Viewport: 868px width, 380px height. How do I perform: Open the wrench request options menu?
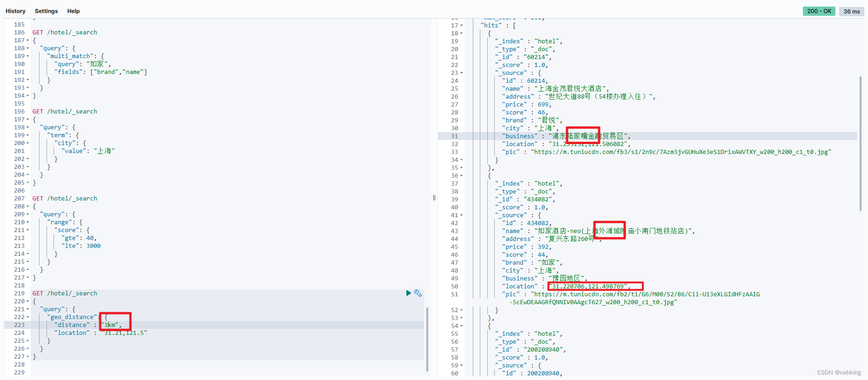[418, 293]
